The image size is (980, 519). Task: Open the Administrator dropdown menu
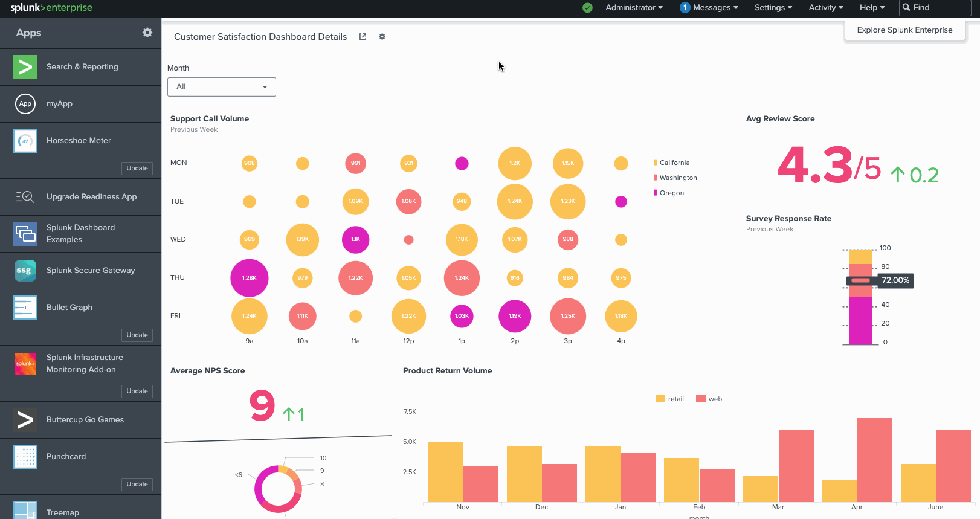(634, 8)
